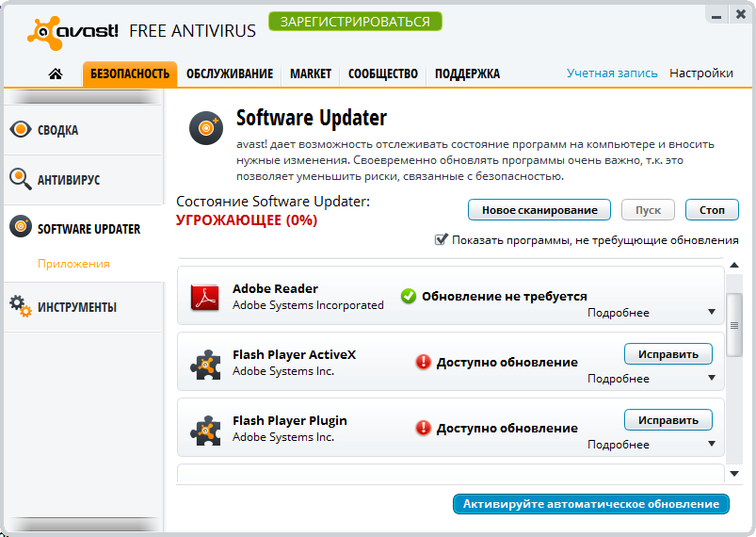Click Исправить for Flash Player ActiveX
Viewport: 756px width, 537px height.
point(668,354)
